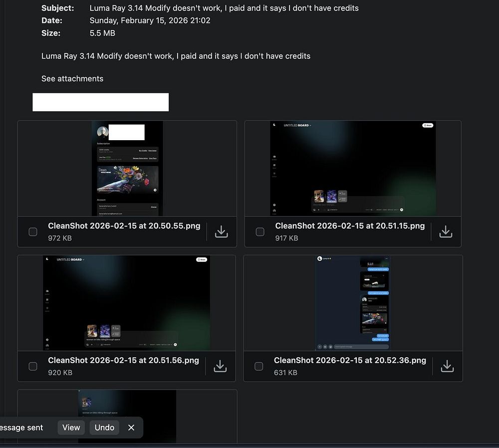
Task: Click the date value Sunday, February 15, 2026 21:02
Action: tap(150, 20)
